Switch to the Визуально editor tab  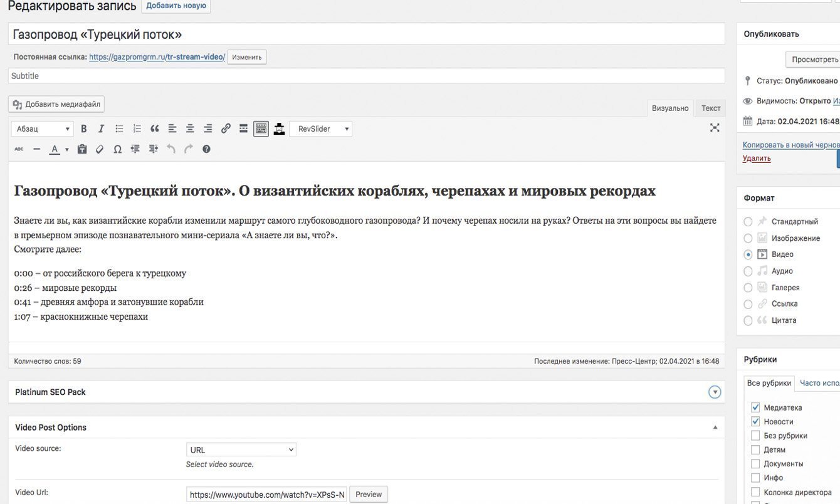tap(670, 108)
